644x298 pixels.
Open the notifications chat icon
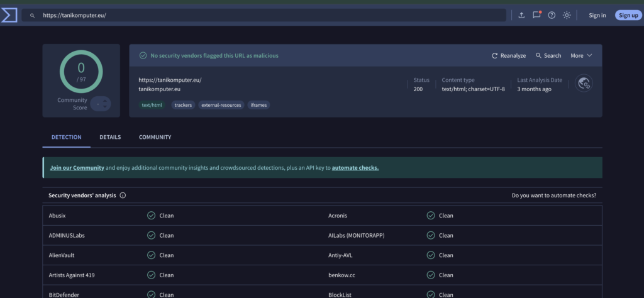[536, 15]
